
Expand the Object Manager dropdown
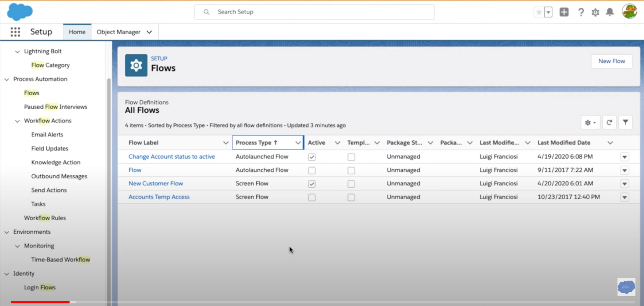(x=149, y=32)
